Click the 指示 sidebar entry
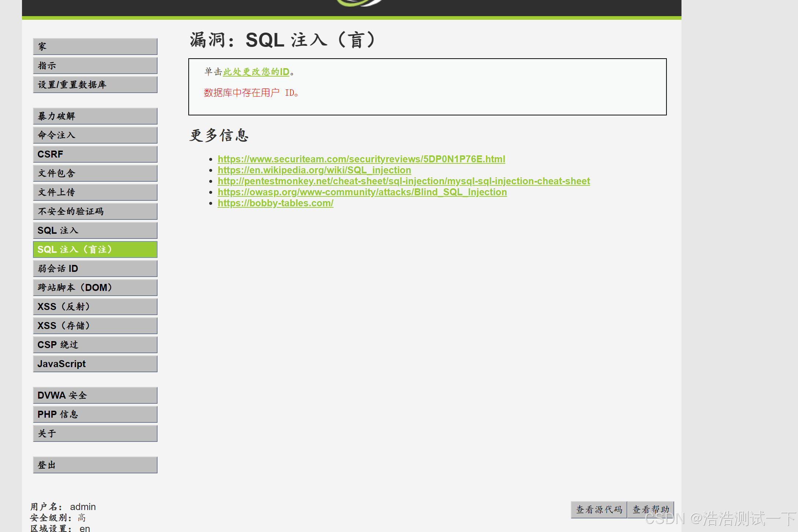Viewport: 798px width, 532px height. (95, 66)
